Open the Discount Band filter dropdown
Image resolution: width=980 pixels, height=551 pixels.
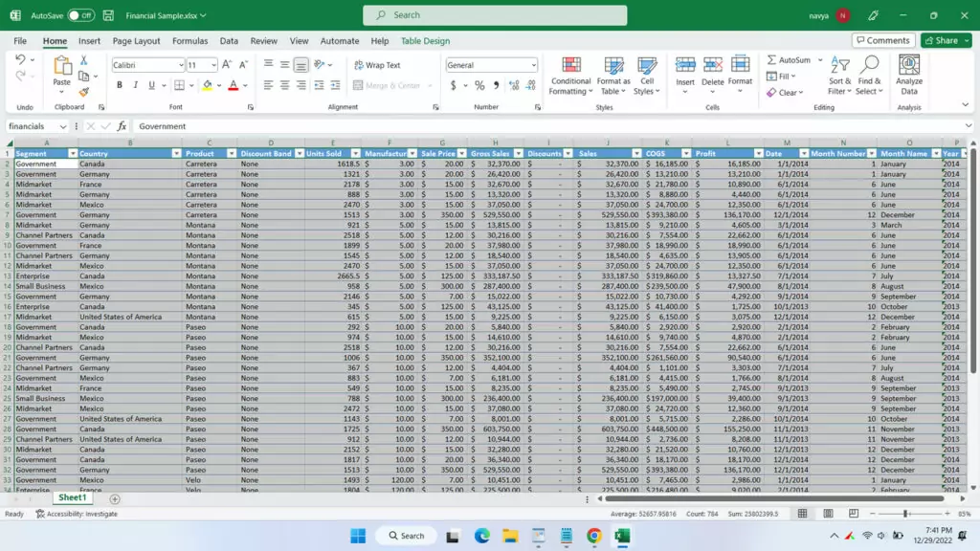[300, 154]
